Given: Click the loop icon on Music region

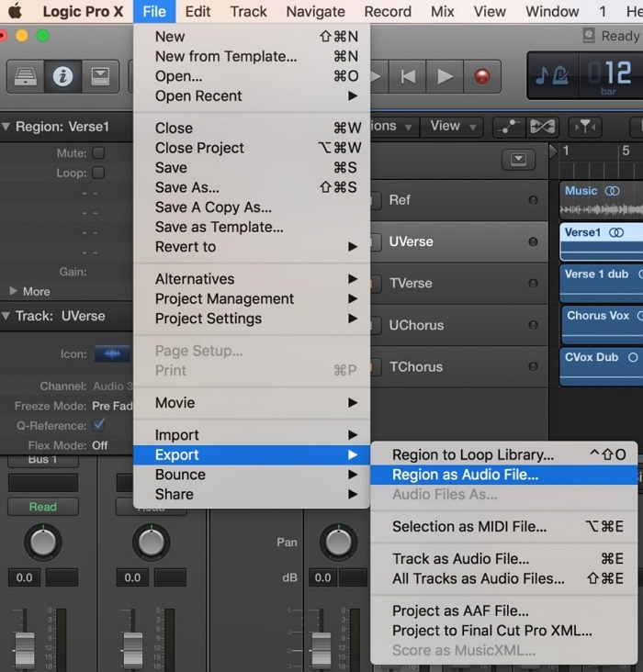Looking at the screenshot, I should (612, 191).
